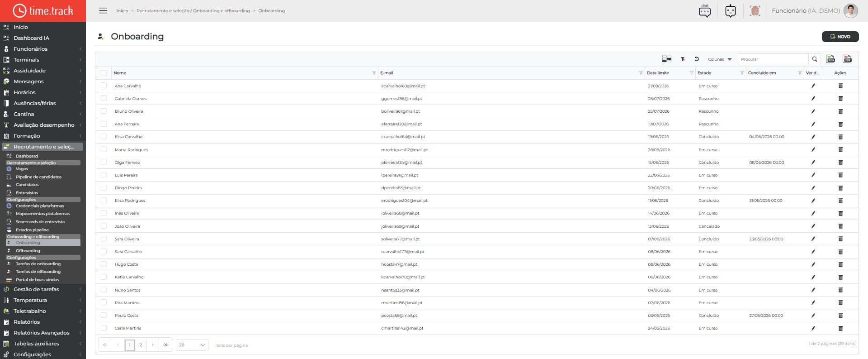This screenshot has height=359, width=868.
Task: Click the NOVO button
Action: click(840, 37)
